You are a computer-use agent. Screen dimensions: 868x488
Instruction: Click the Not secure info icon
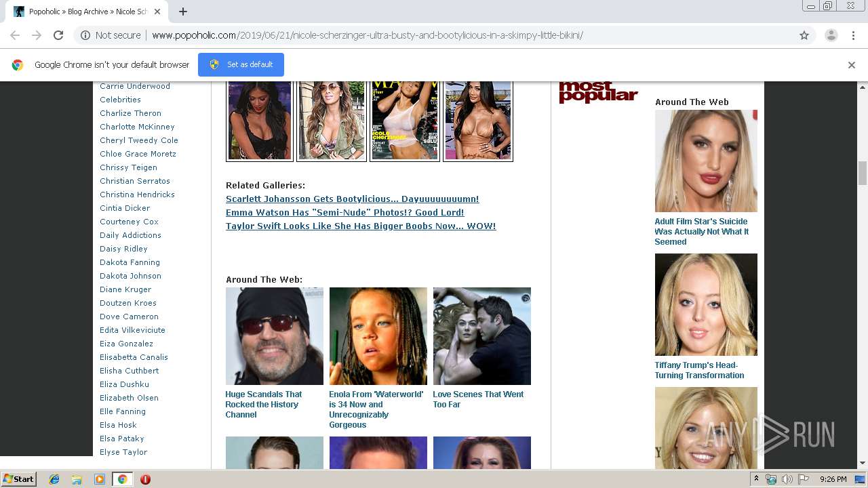point(85,35)
